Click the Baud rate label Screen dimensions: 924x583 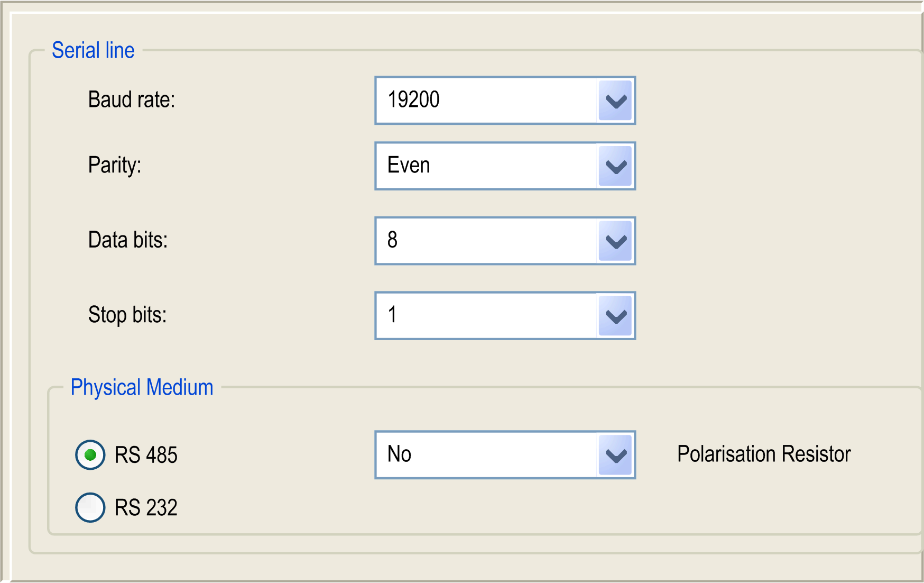click(132, 100)
